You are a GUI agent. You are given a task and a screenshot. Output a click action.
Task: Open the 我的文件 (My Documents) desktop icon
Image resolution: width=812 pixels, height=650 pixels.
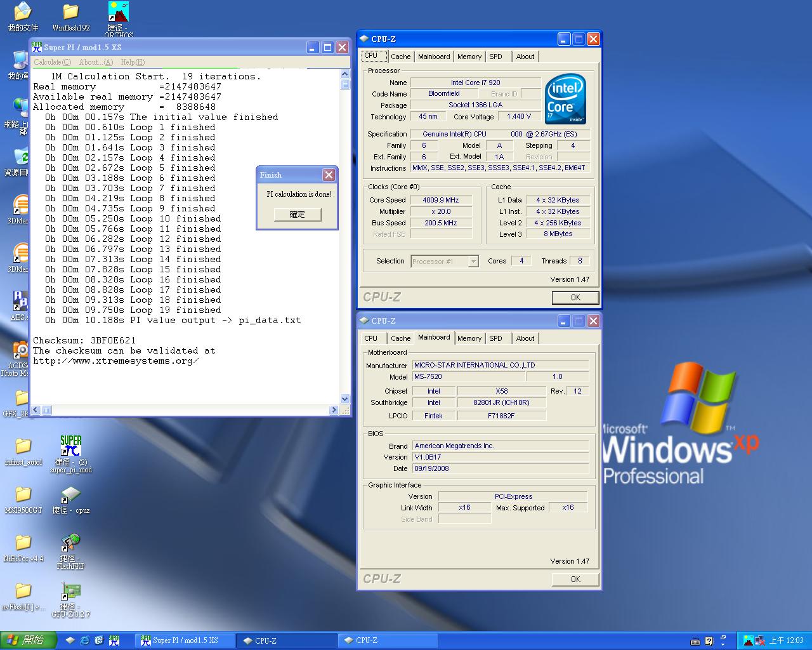[23, 17]
